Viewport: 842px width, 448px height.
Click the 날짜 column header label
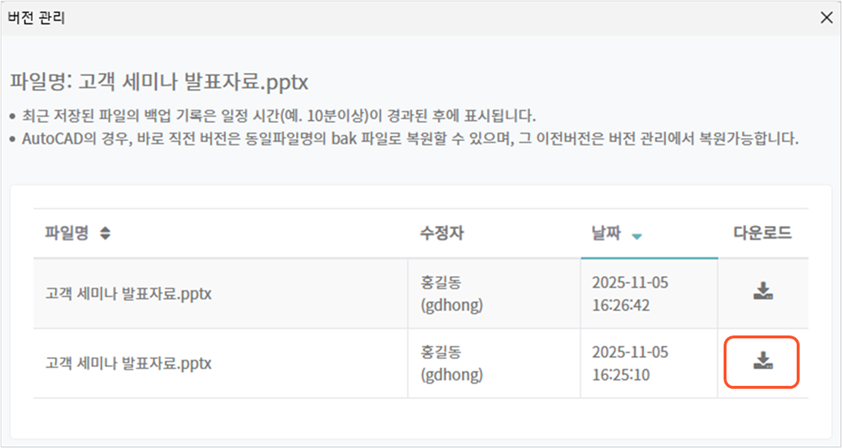click(606, 233)
